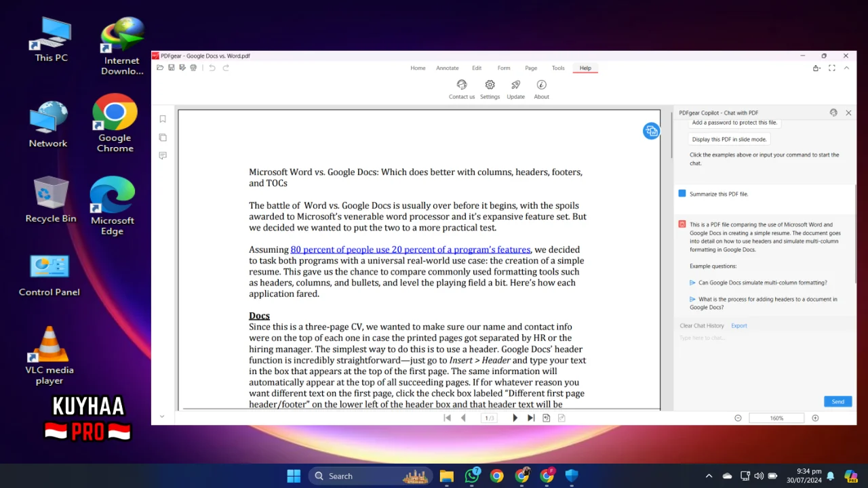The width and height of the screenshot is (868, 488).
Task: Switch to the Page tab
Action: [x=531, y=68]
